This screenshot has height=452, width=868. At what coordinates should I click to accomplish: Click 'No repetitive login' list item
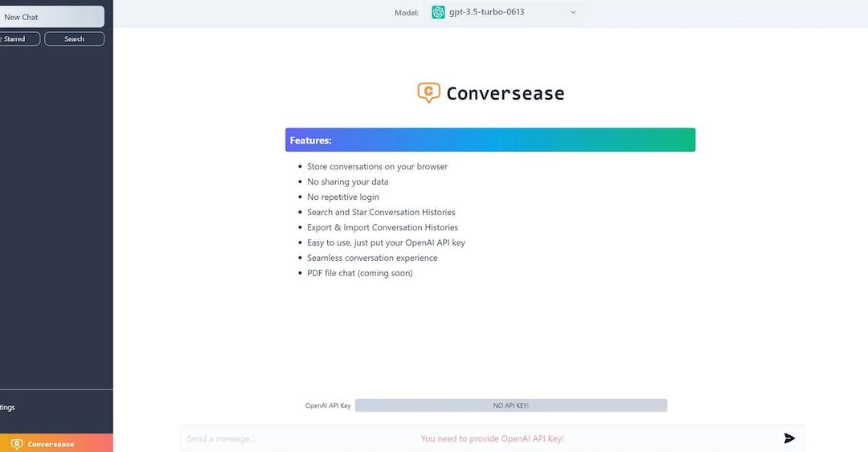[343, 197]
